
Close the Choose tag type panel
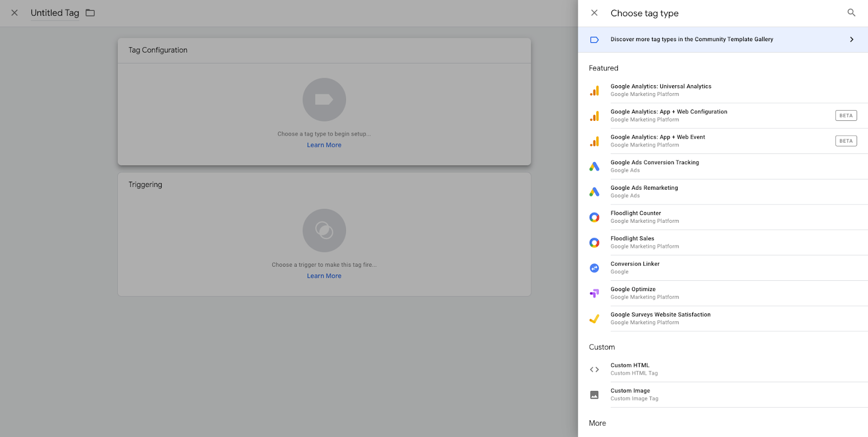[594, 13]
